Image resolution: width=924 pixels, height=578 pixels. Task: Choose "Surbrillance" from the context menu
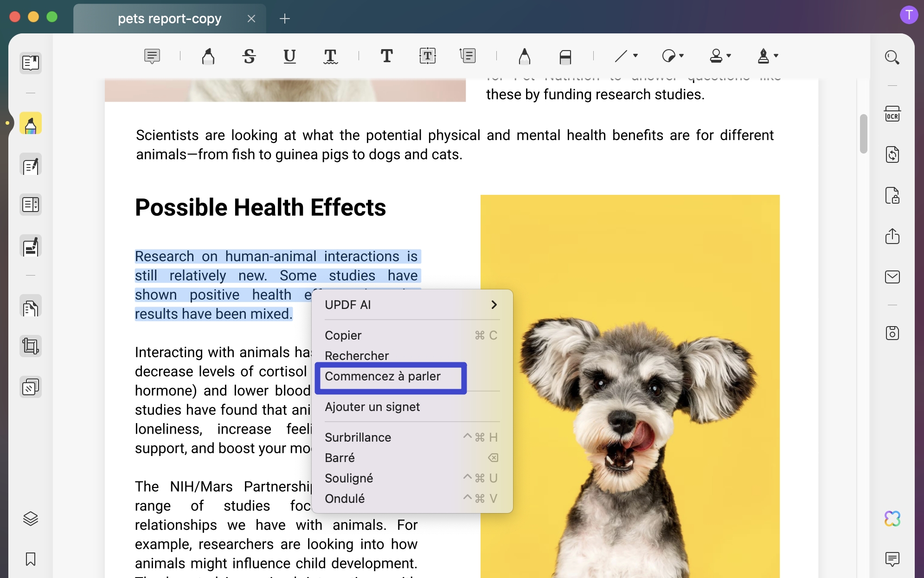tap(358, 437)
